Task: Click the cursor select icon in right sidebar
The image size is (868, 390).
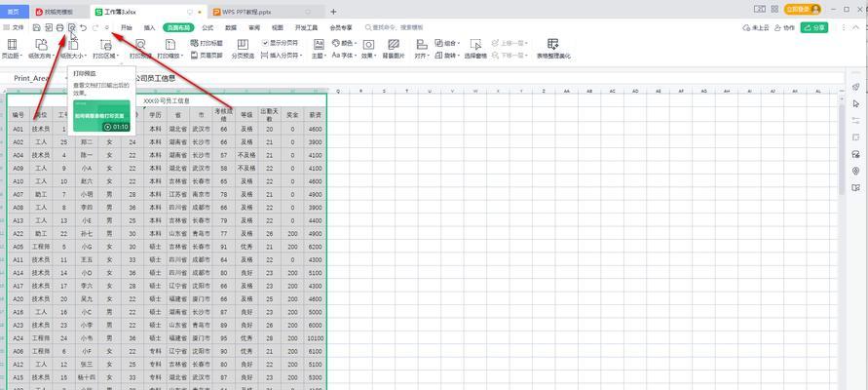Action: pos(855,103)
